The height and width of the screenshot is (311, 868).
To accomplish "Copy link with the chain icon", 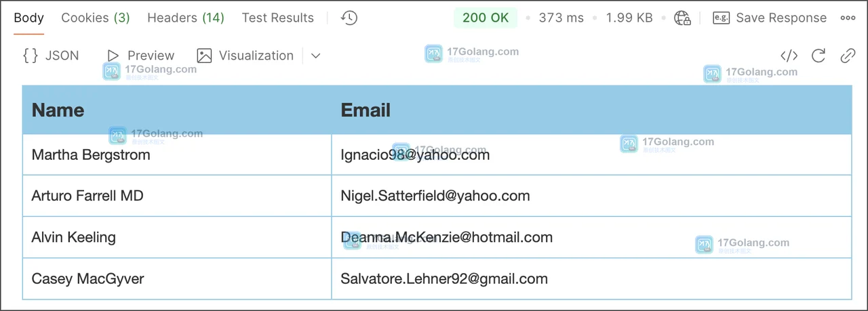I will [848, 56].
